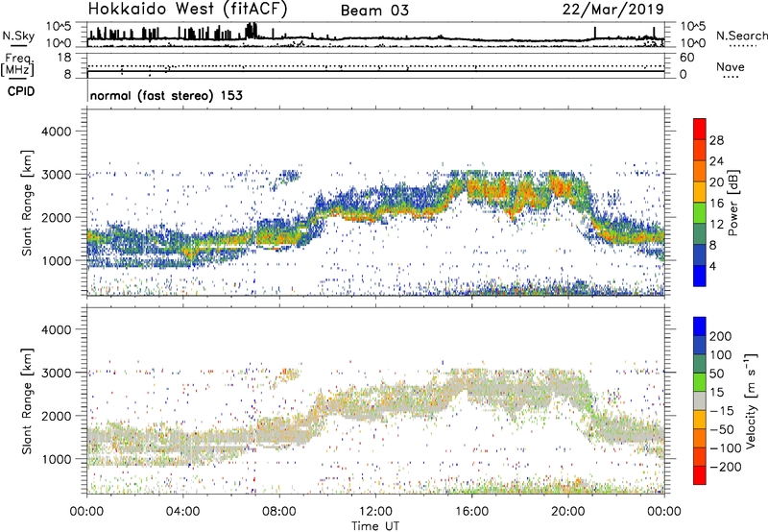Click the '60' right axis label of frequency panel

pos(686,58)
